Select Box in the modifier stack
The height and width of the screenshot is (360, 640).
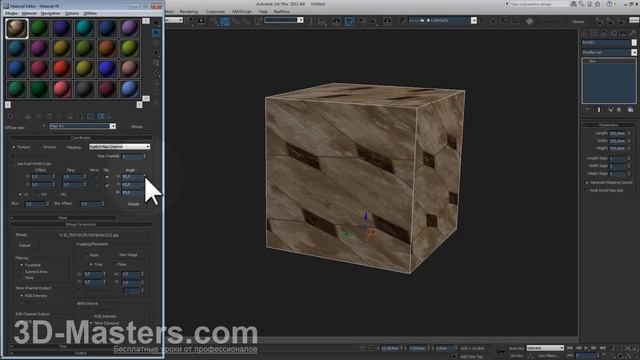(592, 61)
